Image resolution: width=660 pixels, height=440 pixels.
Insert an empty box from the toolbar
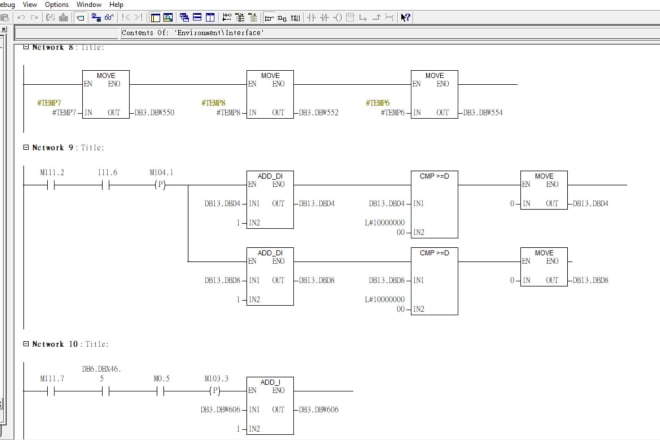(x=350, y=17)
